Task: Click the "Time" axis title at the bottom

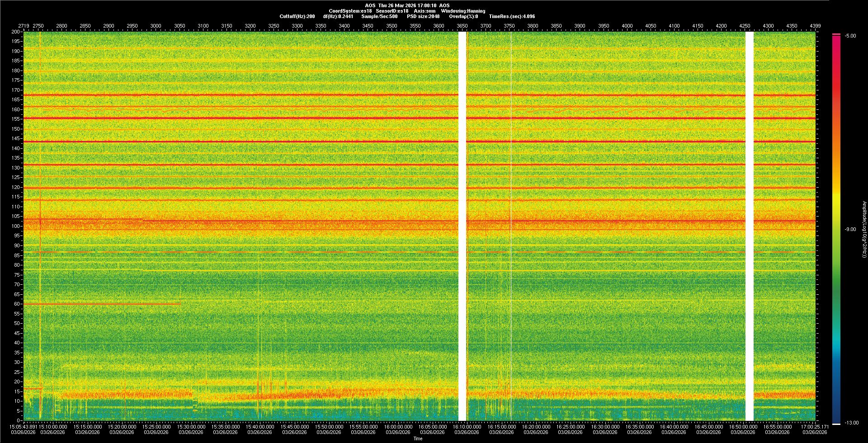Action: click(418, 438)
